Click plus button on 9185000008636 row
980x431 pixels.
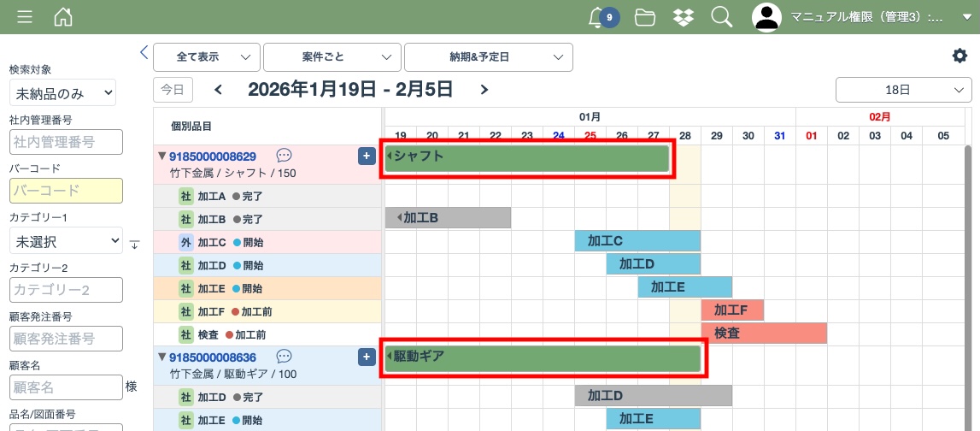pyautogui.click(x=366, y=357)
